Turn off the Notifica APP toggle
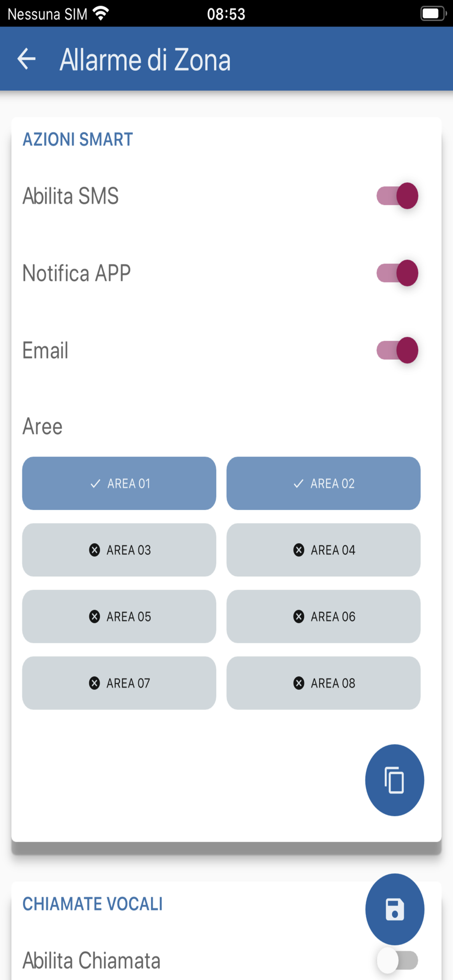The width and height of the screenshot is (453, 980). click(x=397, y=273)
